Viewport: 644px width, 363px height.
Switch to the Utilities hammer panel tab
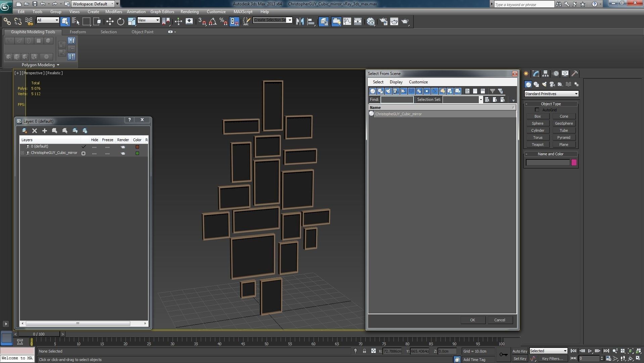[575, 74]
